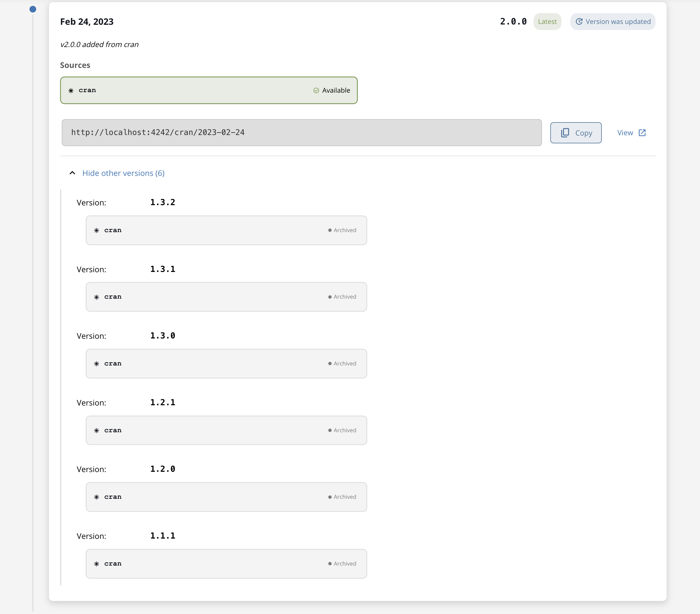Click version number 1.2.0
The width and height of the screenshot is (700, 614).
click(163, 469)
